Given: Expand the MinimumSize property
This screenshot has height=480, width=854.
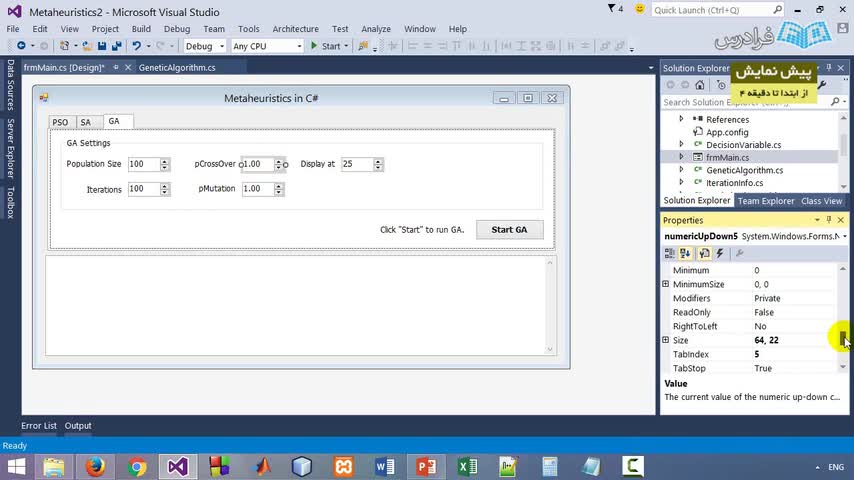Looking at the screenshot, I should point(666,284).
